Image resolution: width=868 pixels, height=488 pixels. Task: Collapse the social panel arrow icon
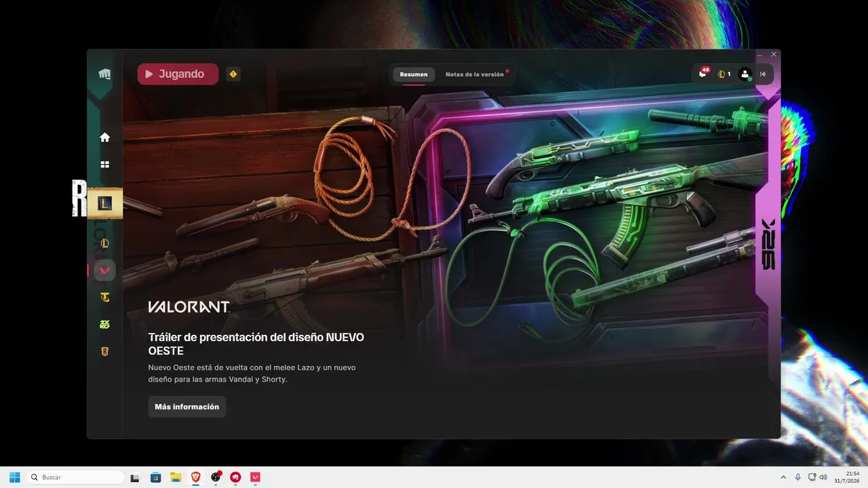point(763,74)
